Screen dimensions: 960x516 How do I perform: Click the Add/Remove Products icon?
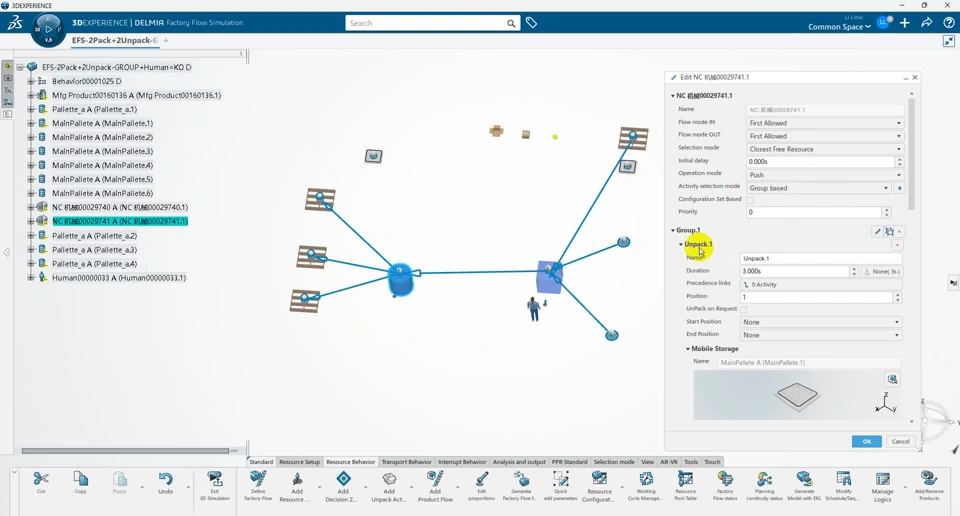(x=929, y=479)
